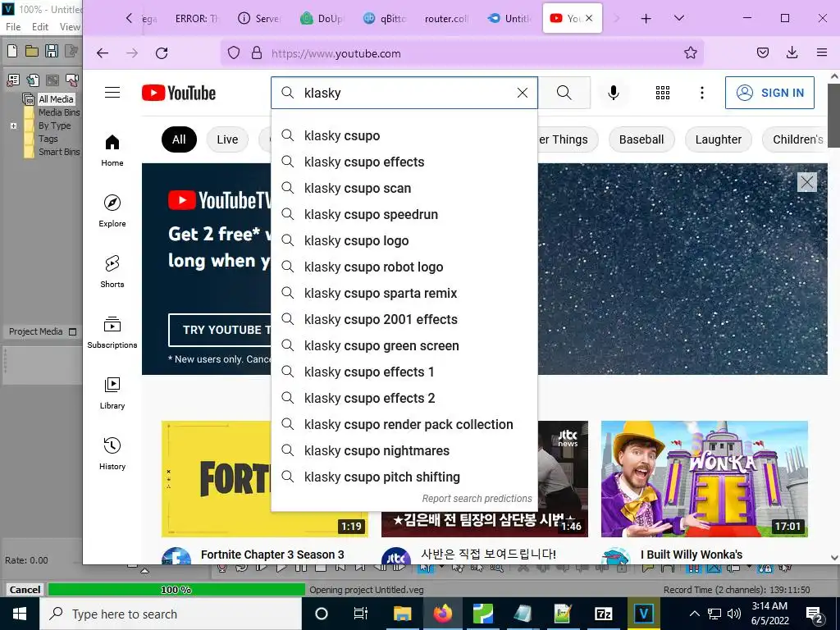Select the Live filter chip

(x=227, y=139)
